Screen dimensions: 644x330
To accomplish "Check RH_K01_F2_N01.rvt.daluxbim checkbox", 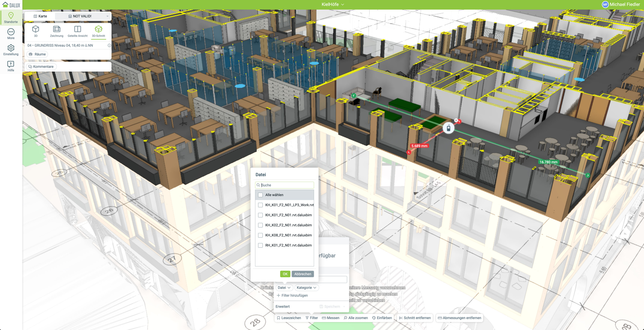I will pos(260,245).
